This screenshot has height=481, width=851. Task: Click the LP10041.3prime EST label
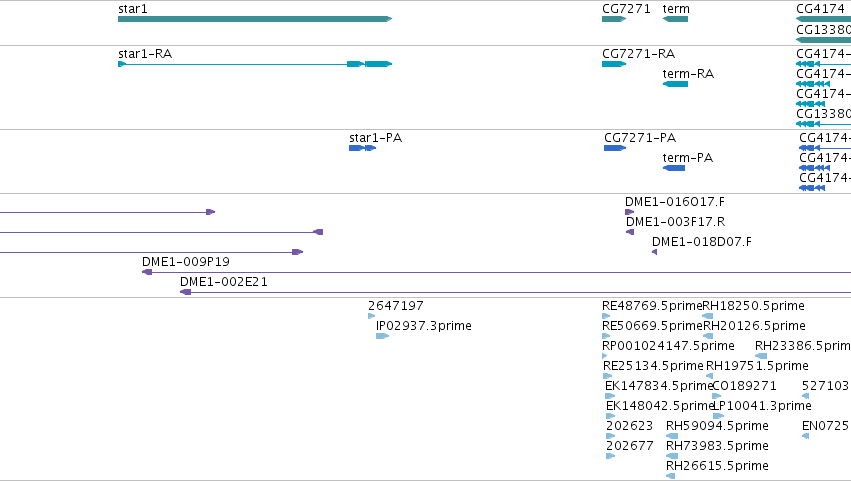(x=762, y=407)
